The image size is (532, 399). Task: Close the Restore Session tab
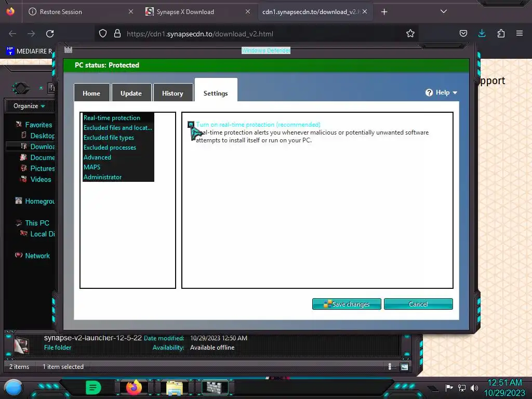tap(131, 11)
